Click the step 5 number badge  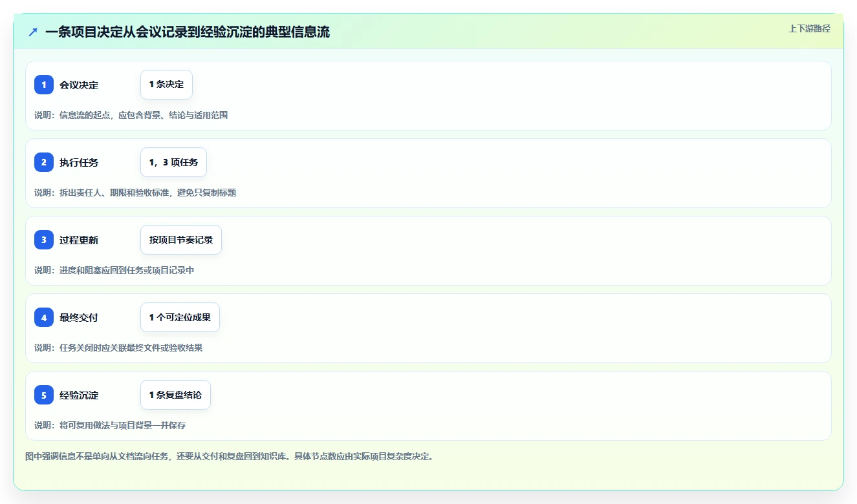(44, 395)
